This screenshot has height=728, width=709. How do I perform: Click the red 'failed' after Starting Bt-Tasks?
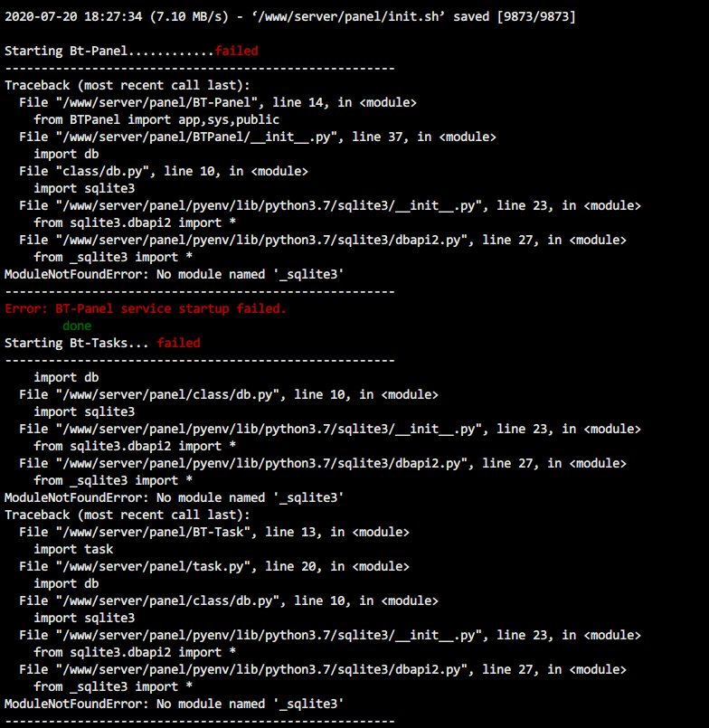178,343
